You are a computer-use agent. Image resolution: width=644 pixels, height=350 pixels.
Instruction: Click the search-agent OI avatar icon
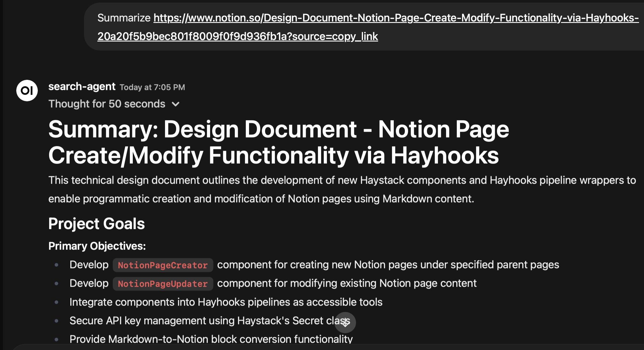click(x=27, y=91)
